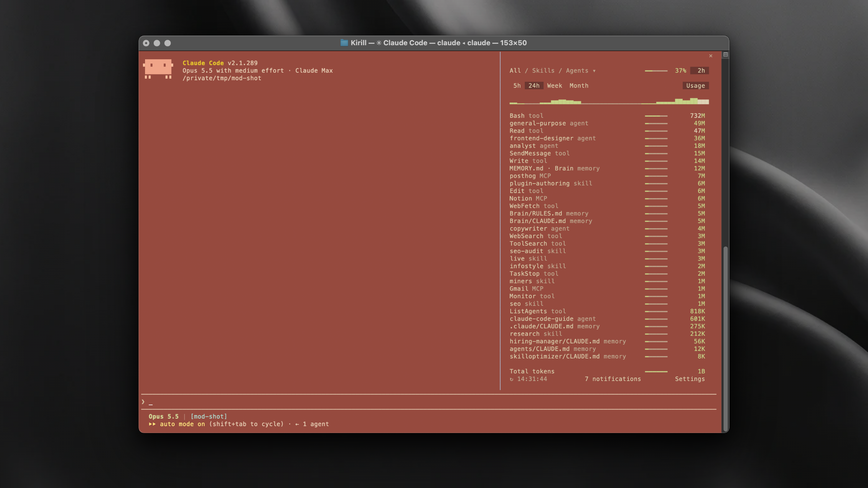Viewport: 868px width, 488px height.
Task: Select the Gmail MCP row
Action: pyautogui.click(x=607, y=289)
